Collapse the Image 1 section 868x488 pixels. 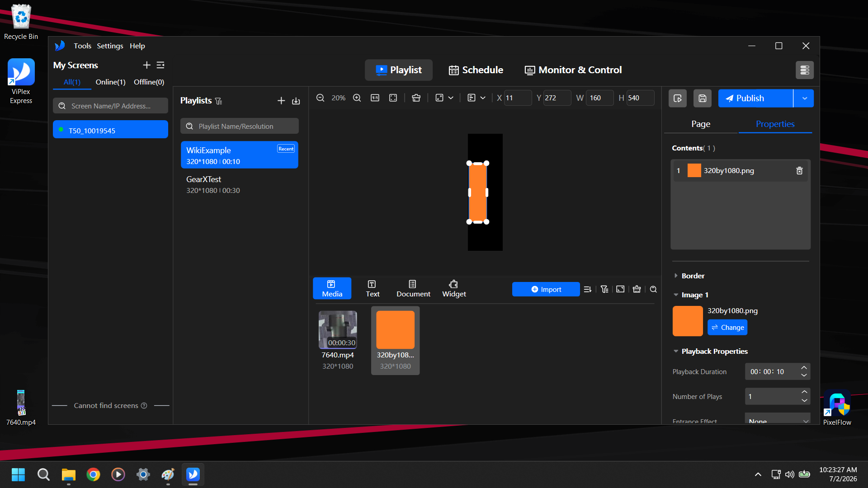coord(676,295)
